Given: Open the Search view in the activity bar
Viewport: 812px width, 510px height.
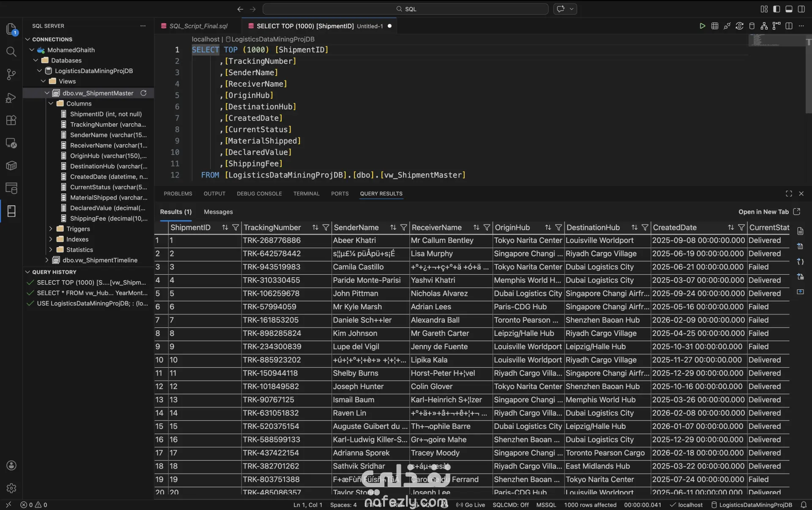Looking at the screenshot, I should (11, 52).
